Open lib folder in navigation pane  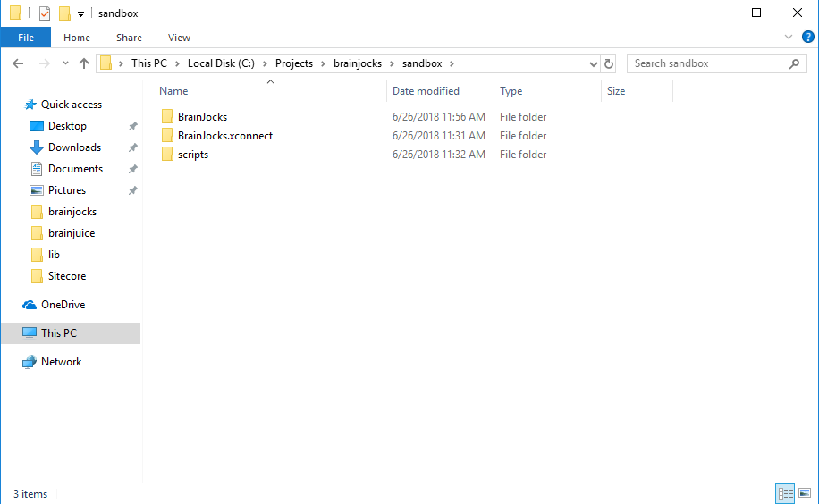(x=54, y=255)
